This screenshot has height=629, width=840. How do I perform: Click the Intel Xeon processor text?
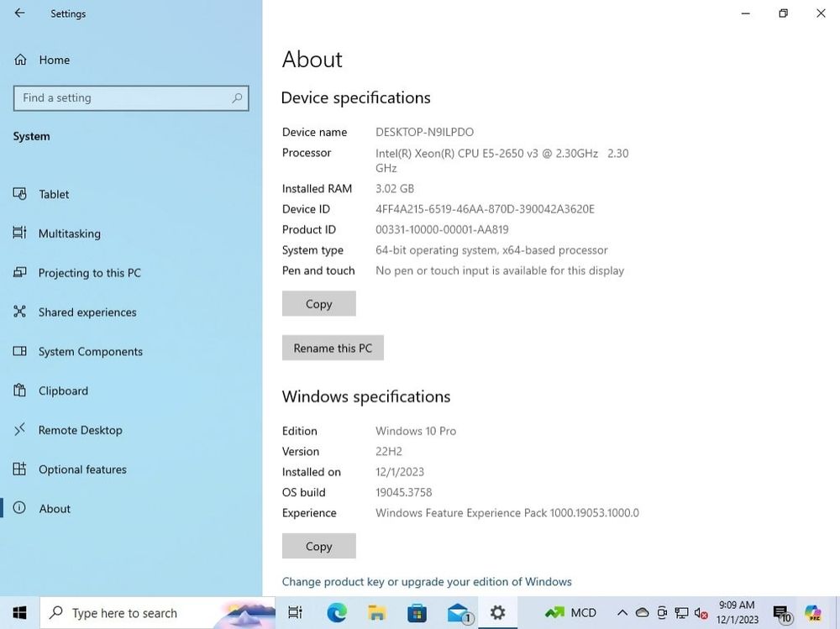(x=502, y=160)
